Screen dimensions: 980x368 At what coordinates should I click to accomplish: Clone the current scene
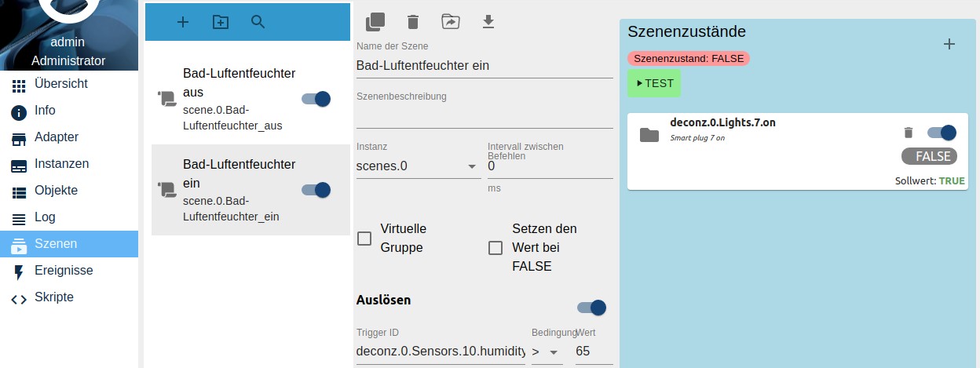coord(375,22)
